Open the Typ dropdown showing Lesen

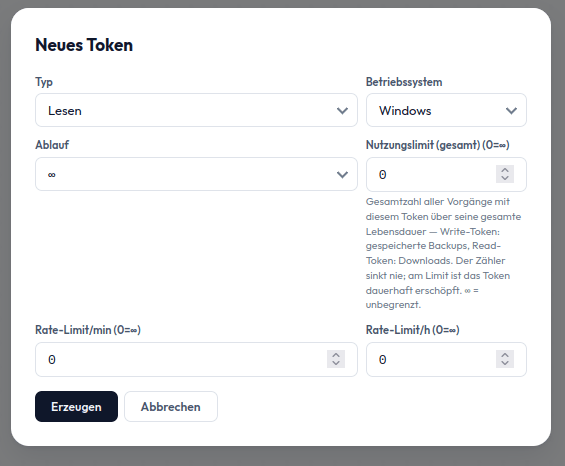point(196,110)
